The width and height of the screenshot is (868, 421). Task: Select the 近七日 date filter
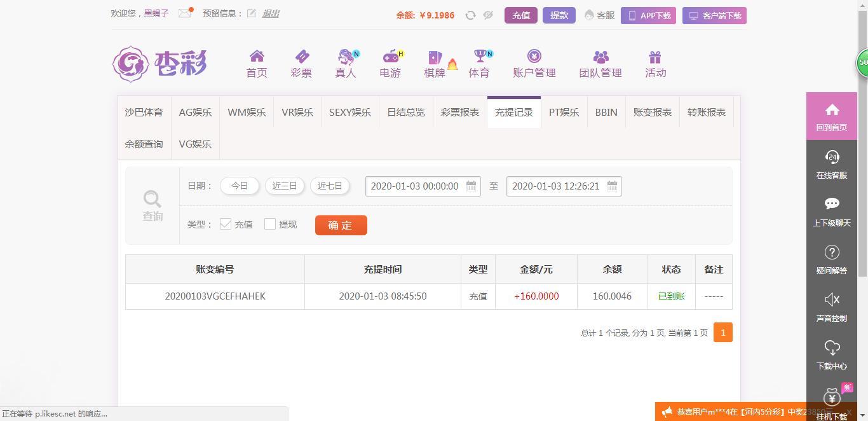pos(330,186)
